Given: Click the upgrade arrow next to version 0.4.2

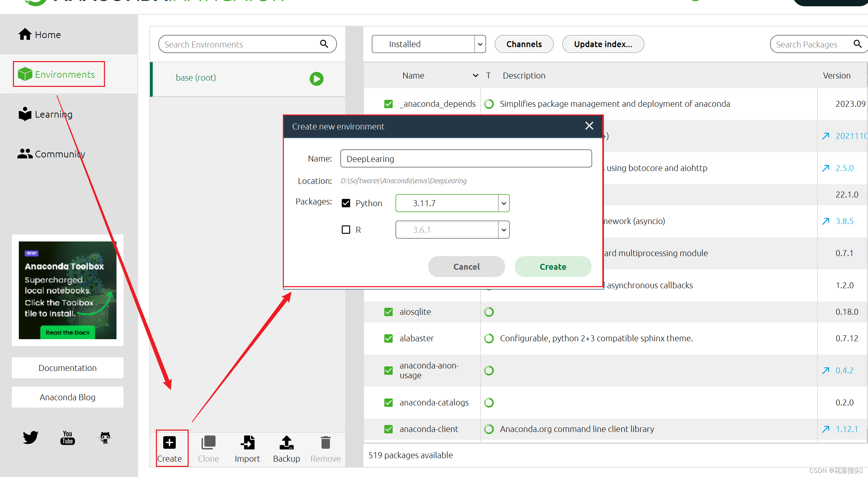Looking at the screenshot, I should click(825, 371).
